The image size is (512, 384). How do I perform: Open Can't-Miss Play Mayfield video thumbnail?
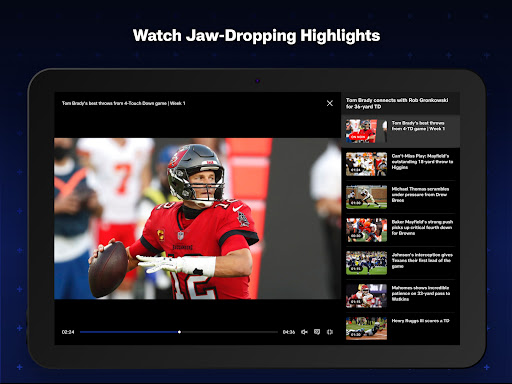366,164
